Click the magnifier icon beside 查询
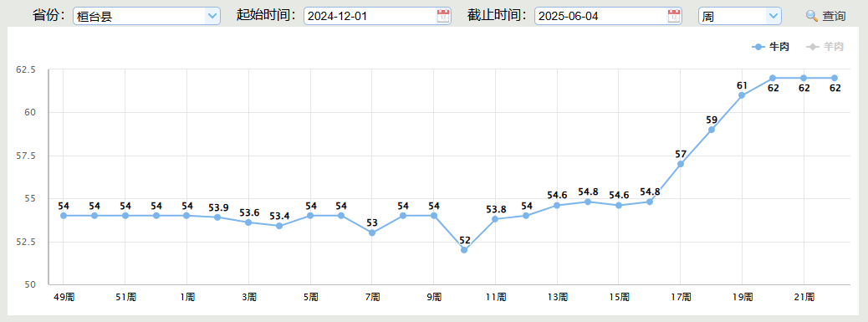This screenshot has height=322, width=868. coord(811,16)
